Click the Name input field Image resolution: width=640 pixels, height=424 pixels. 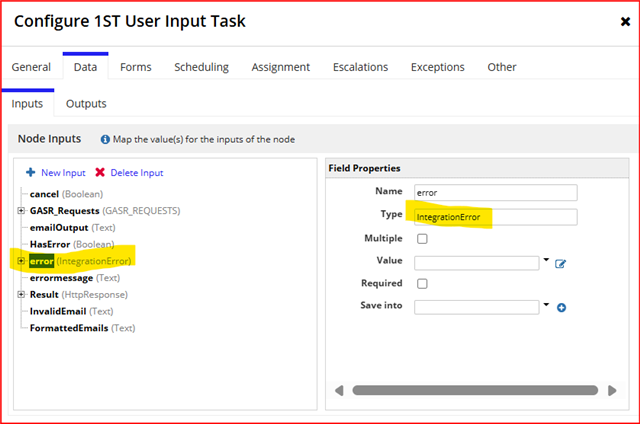click(496, 193)
